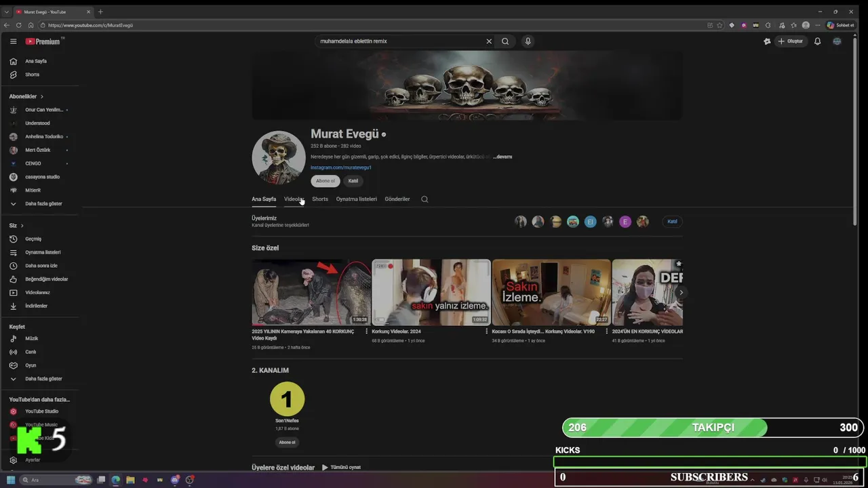
Task: Open the account avatar menu
Action: (x=837, y=41)
